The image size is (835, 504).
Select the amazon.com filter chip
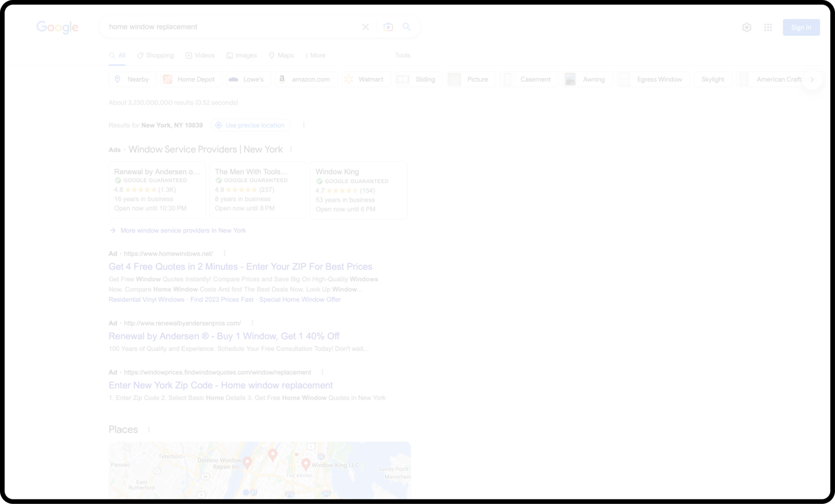click(305, 80)
